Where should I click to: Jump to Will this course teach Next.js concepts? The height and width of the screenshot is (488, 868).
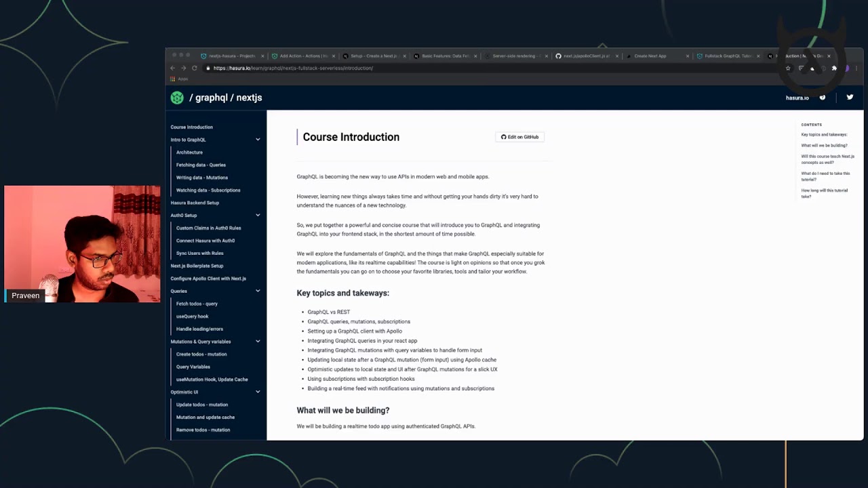pyautogui.click(x=827, y=159)
